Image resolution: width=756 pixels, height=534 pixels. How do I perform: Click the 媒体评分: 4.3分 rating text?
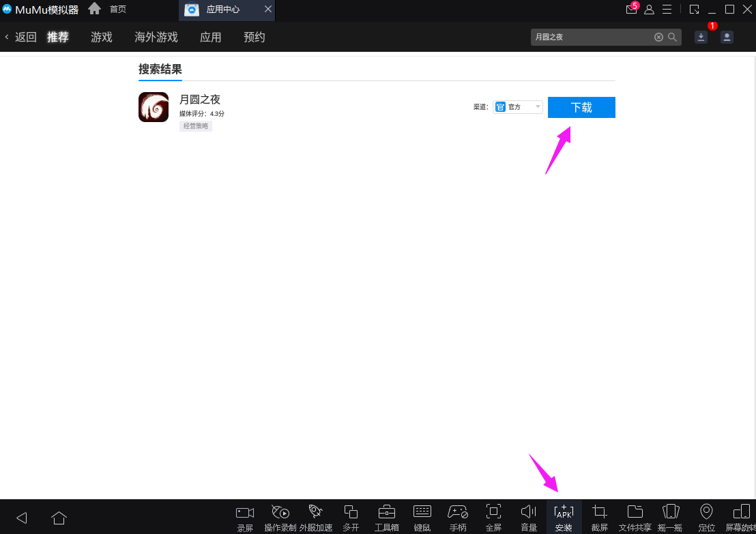[202, 114]
